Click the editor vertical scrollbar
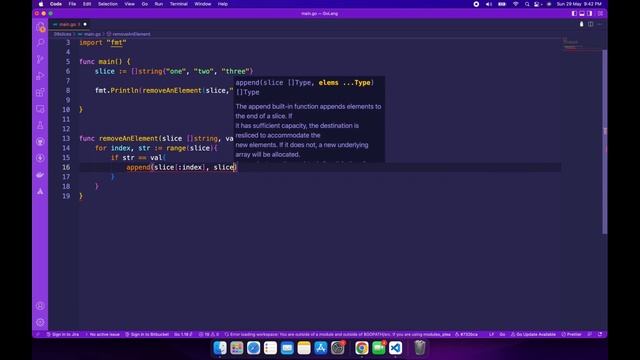 (604, 142)
